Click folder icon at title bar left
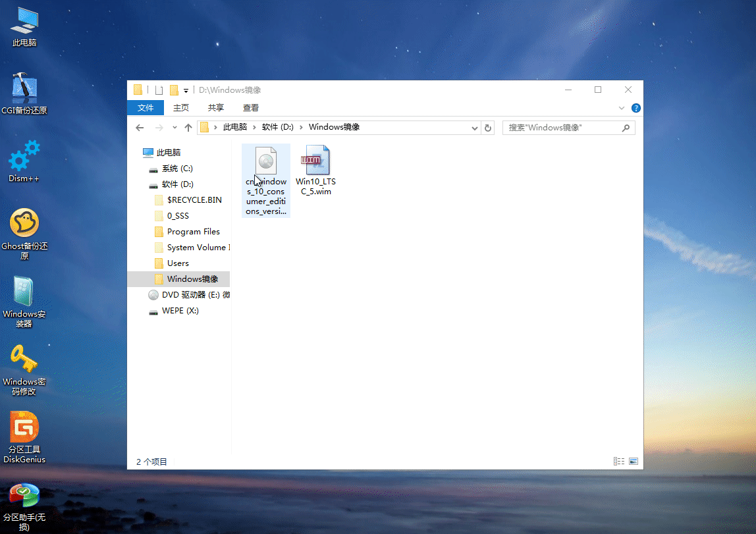 click(x=138, y=90)
